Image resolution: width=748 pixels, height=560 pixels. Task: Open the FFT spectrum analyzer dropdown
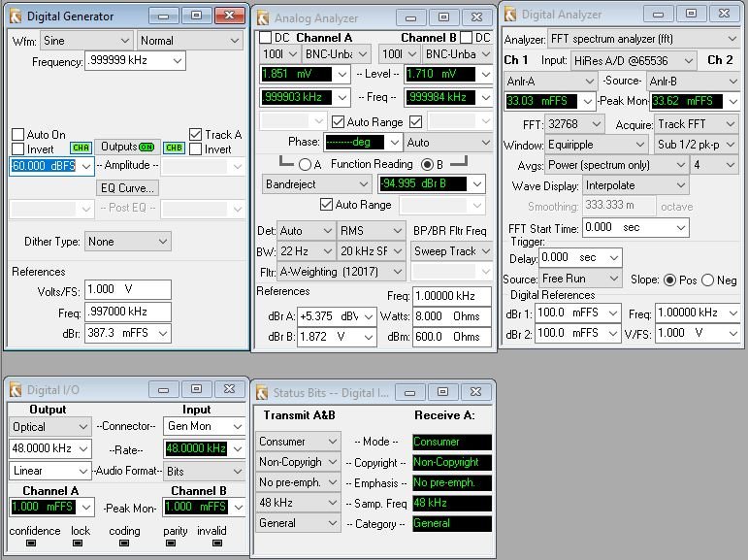click(x=643, y=39)
